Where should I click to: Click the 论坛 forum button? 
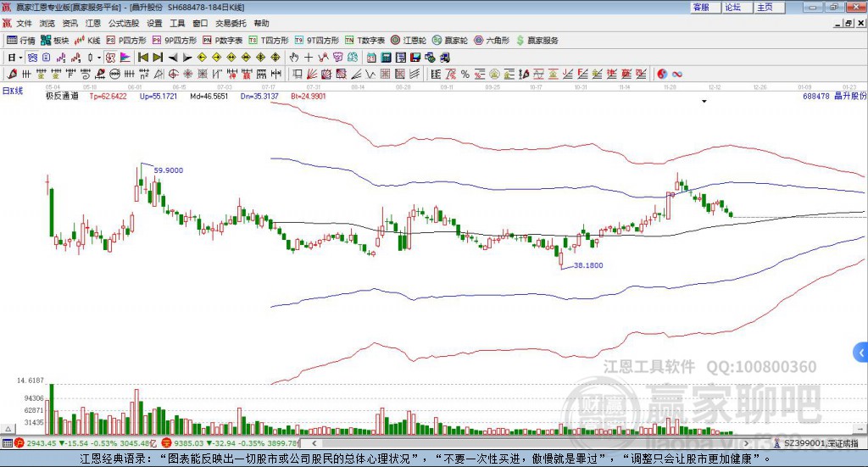click(737, 7)
